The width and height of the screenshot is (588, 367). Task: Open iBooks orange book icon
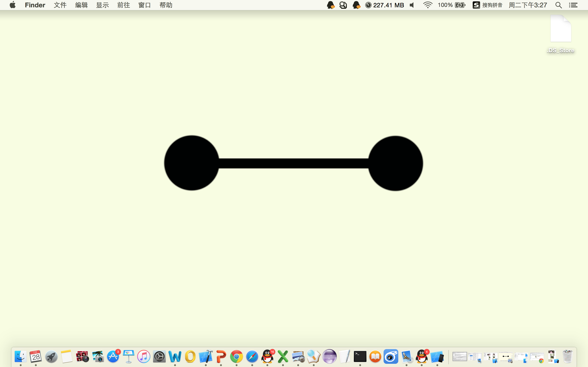click(x=375, y=356)
